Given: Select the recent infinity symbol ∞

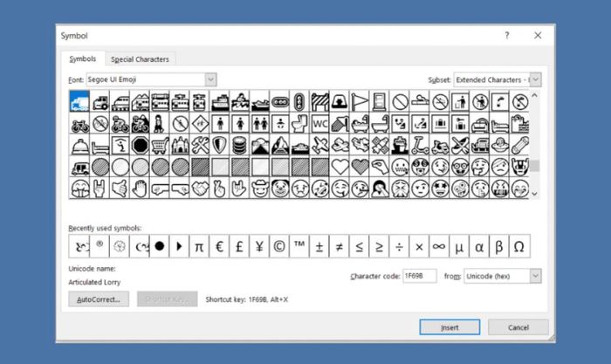Looking at the screenshot, I should point(439,246).
